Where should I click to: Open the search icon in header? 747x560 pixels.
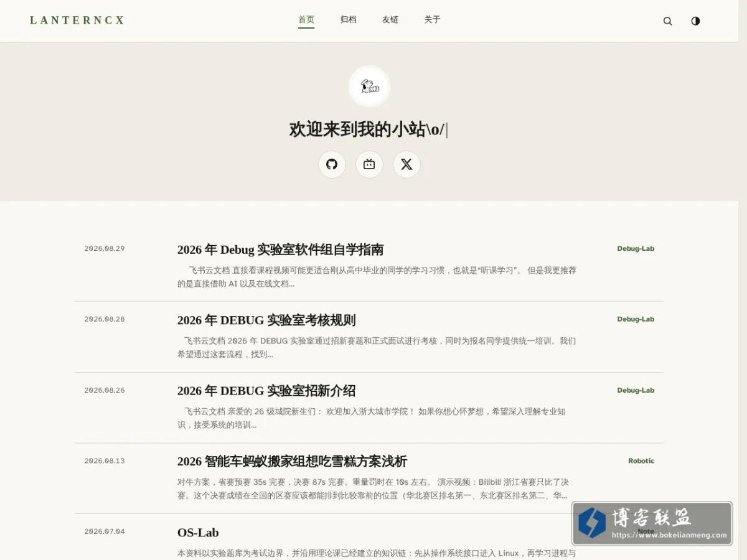tap(667, 21)
